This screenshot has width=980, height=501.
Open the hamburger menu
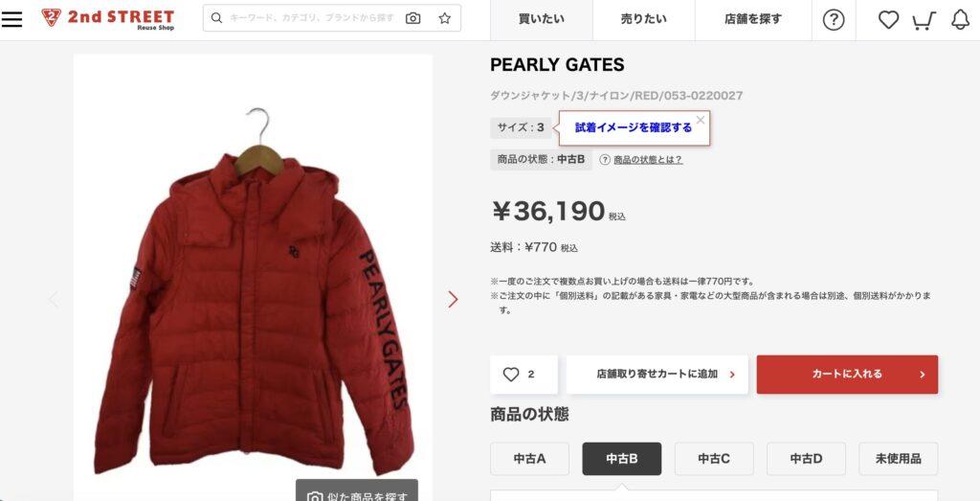(x=11, y=19)
